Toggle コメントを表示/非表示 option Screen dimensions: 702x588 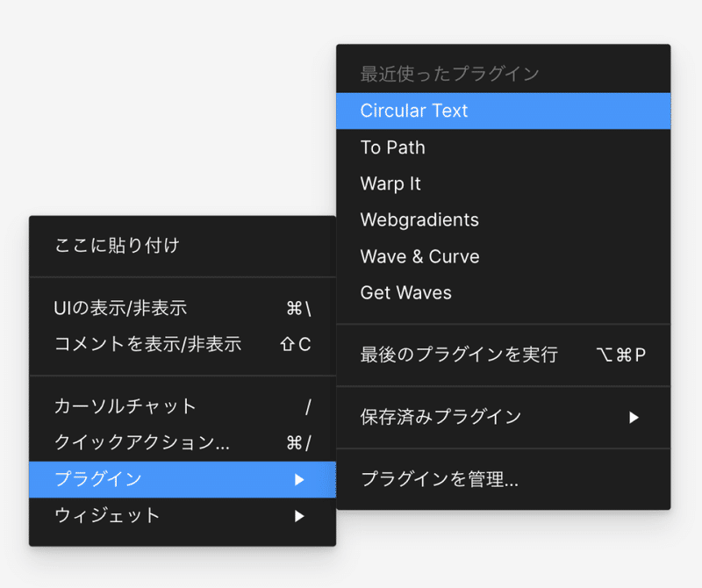point(183,344)
